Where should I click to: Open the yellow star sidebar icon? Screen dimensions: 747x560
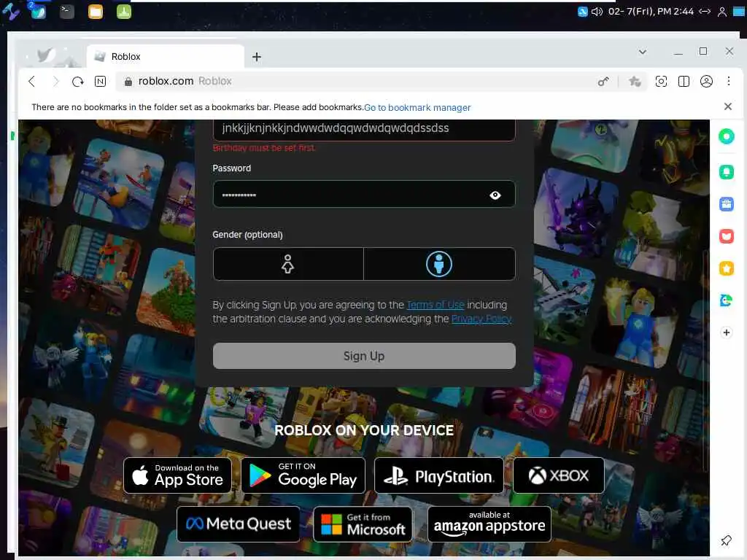pyautogui.click(x=726, y=268)
